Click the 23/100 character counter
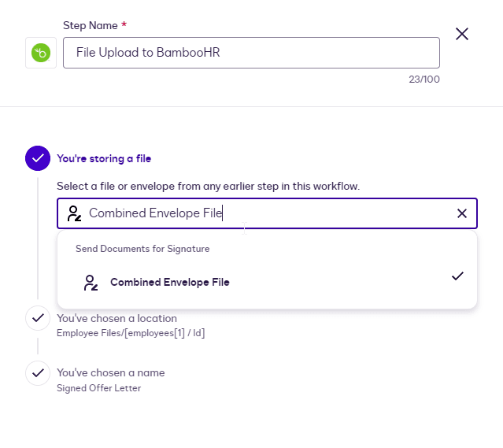 pyautogui.click(x=423, y=80)
